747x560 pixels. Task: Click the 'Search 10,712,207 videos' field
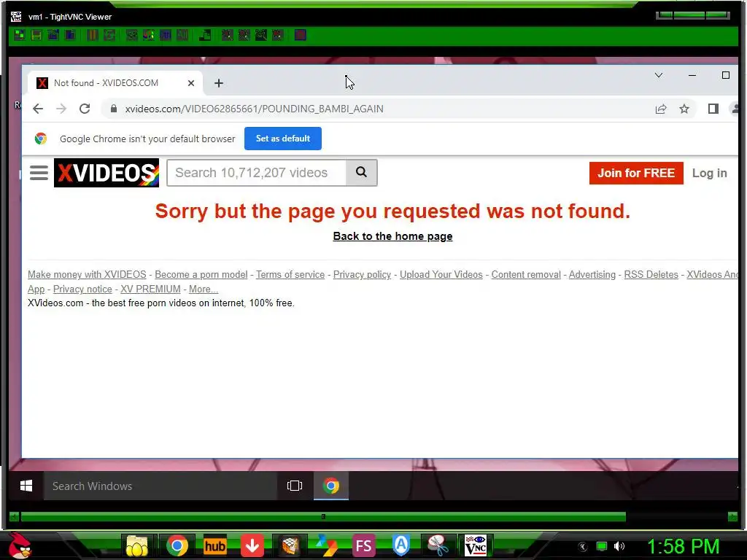pos(256,172)
